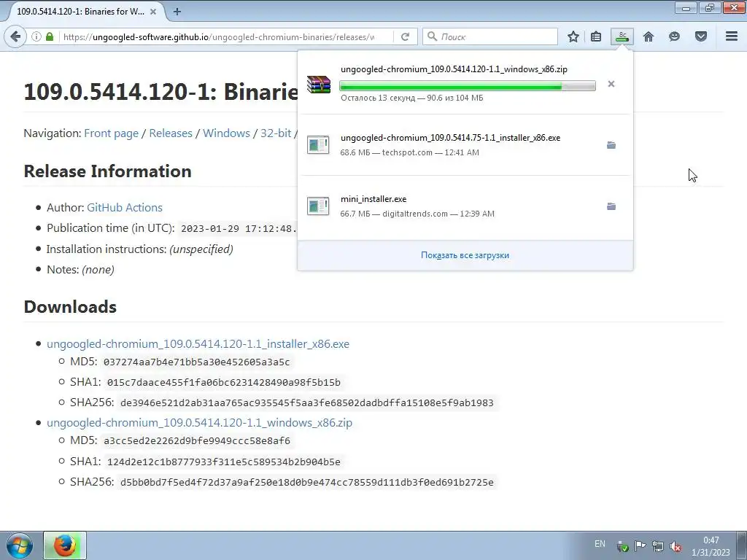Select the zip SHA1 hash 124d2e12c1b8777933f...
Screen dimensions: 747x560
click(x=223, y=462)
